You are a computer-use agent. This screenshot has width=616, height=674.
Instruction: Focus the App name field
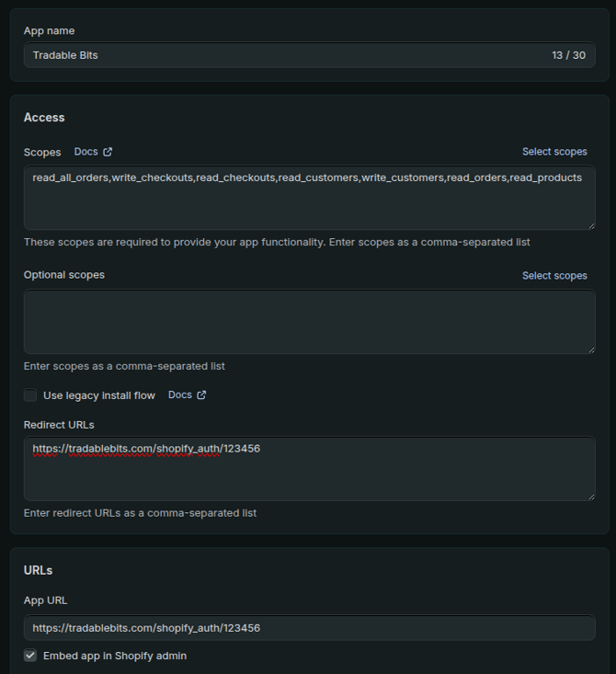(310, 55)
